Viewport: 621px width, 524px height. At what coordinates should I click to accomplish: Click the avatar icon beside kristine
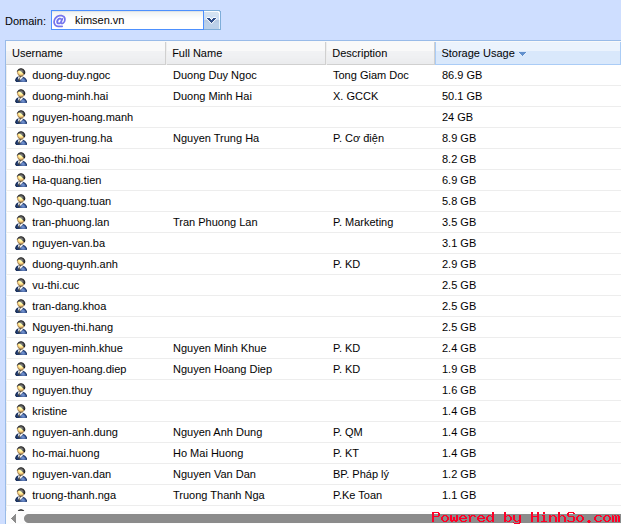click(x=21, y=411)
